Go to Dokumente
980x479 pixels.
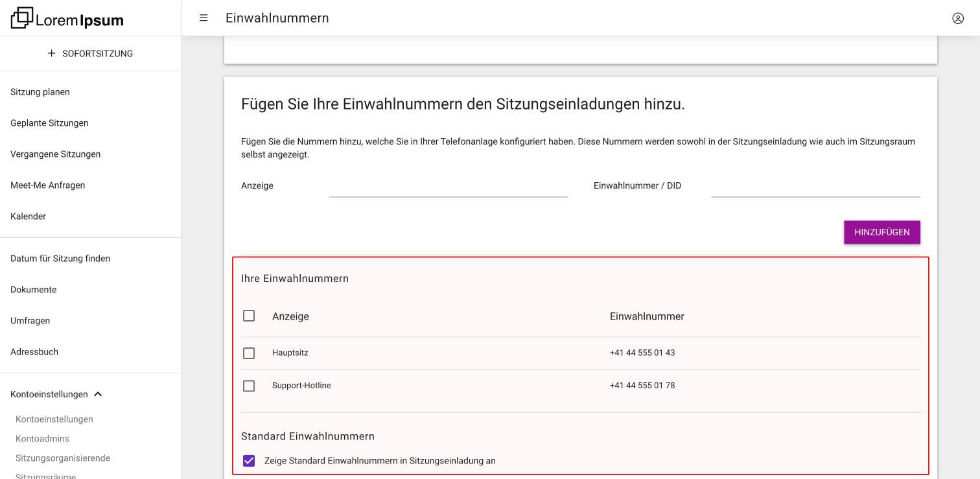click(34, 290)
